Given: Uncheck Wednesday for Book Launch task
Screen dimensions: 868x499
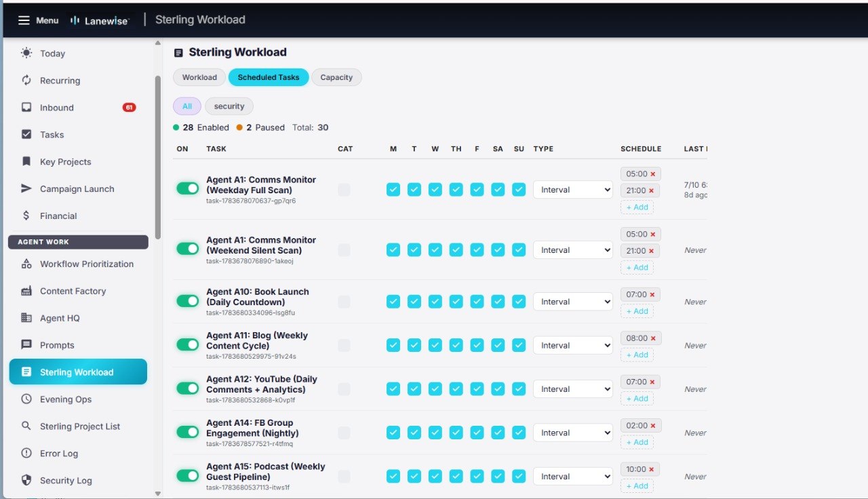Looking at the screenshot, I should [435, 302].
